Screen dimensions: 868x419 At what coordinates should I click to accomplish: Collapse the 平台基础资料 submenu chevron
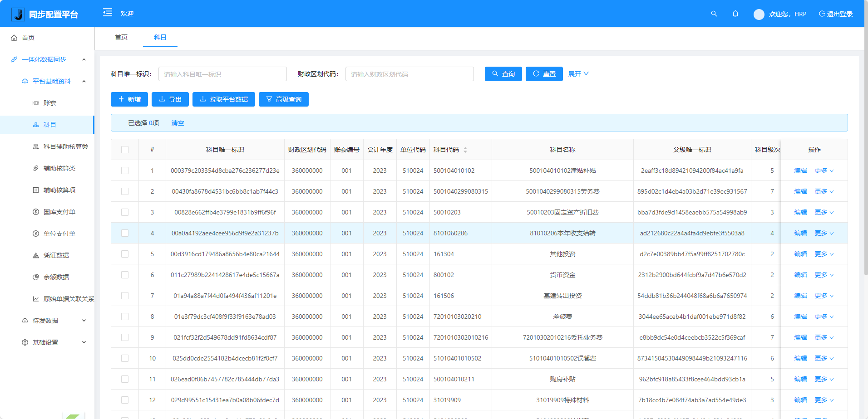[84, 81]
